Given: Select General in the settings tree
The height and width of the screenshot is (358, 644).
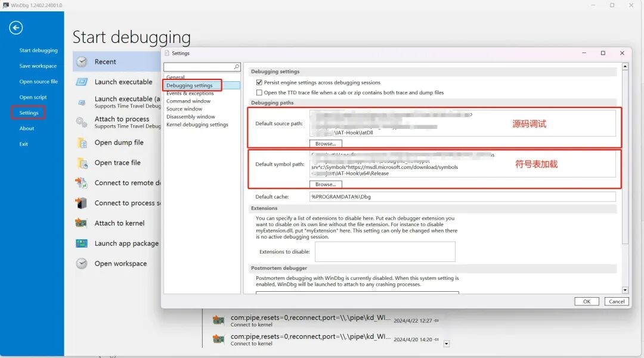Looking at the screenshot, I should (175, 78).
